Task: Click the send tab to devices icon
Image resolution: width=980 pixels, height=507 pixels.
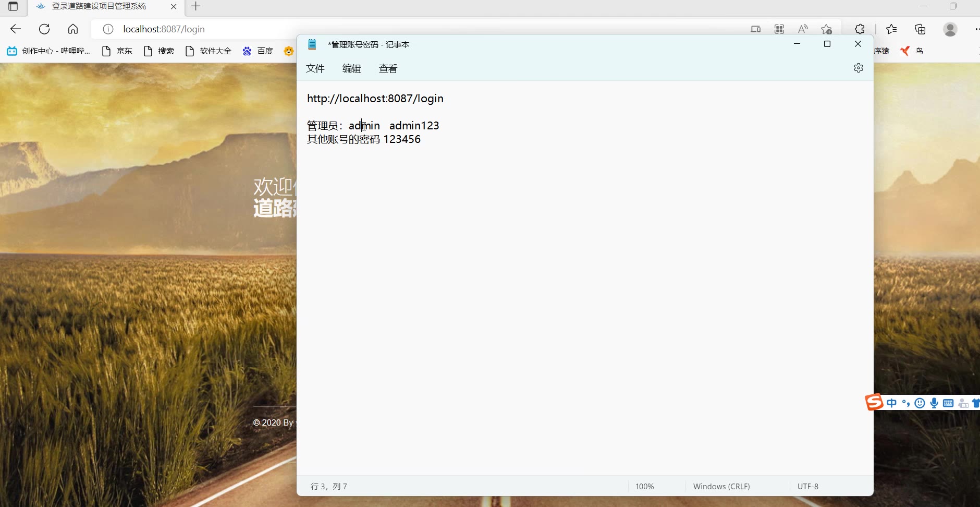Action: 755,29
